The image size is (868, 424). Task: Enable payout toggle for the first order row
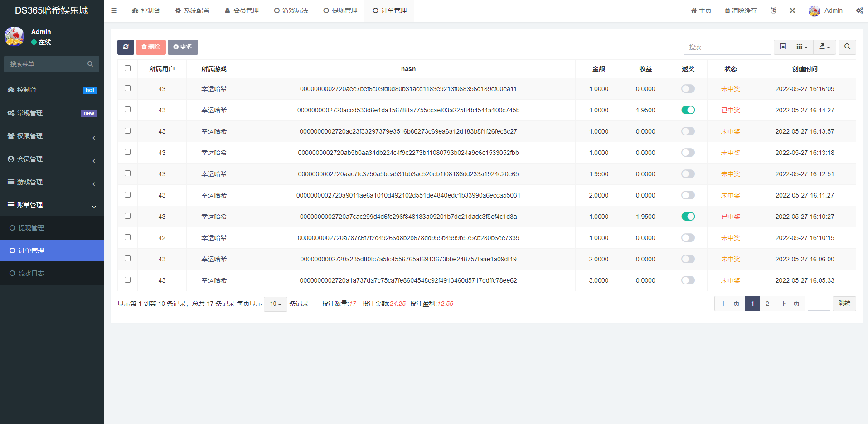click(688, 89)
